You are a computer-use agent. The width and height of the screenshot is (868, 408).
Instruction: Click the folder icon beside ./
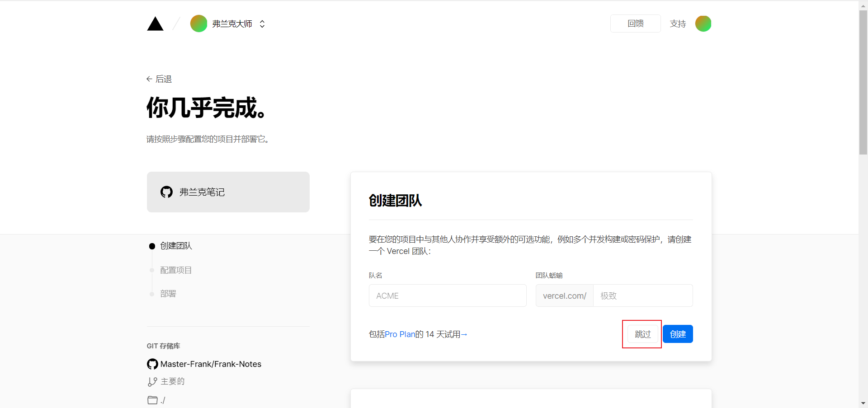pyautogui.click(x=152, y=400)
